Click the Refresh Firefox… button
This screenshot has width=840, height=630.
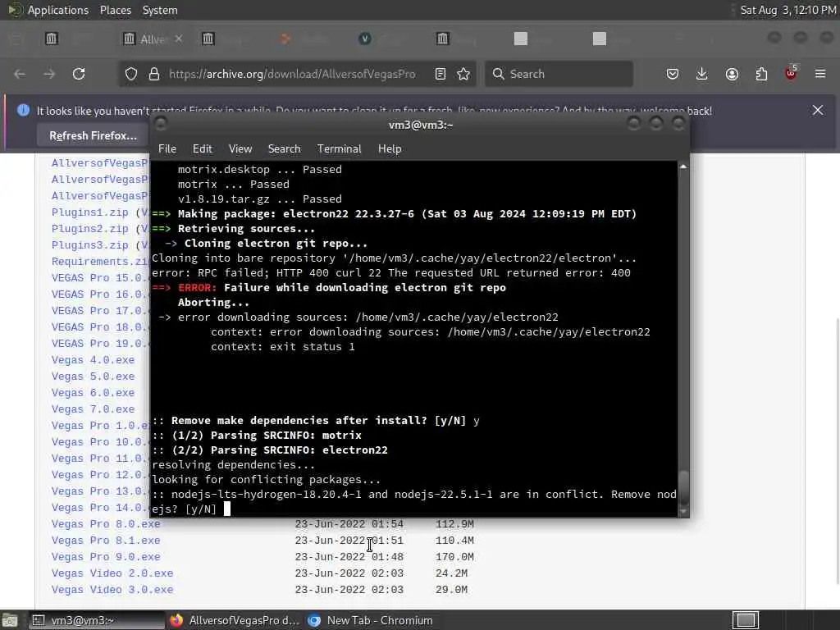coord(93,135)
